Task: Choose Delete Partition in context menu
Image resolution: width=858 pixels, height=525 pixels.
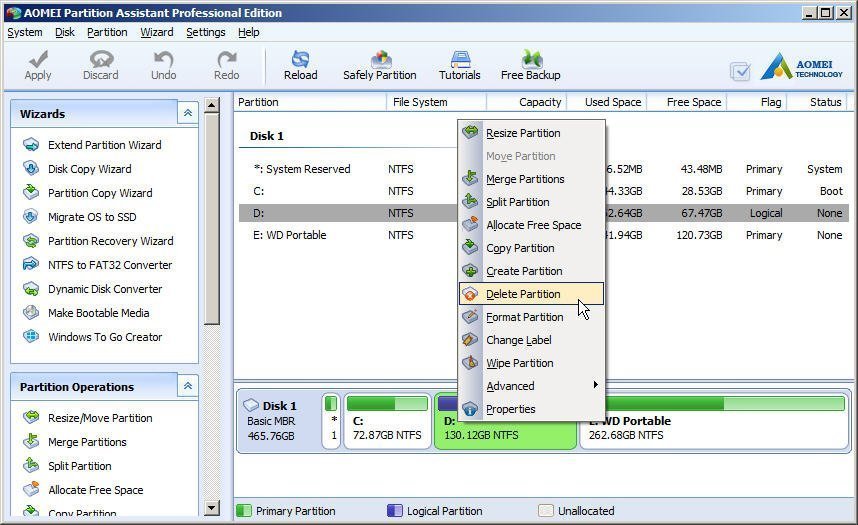Action: tap(531, 294)
